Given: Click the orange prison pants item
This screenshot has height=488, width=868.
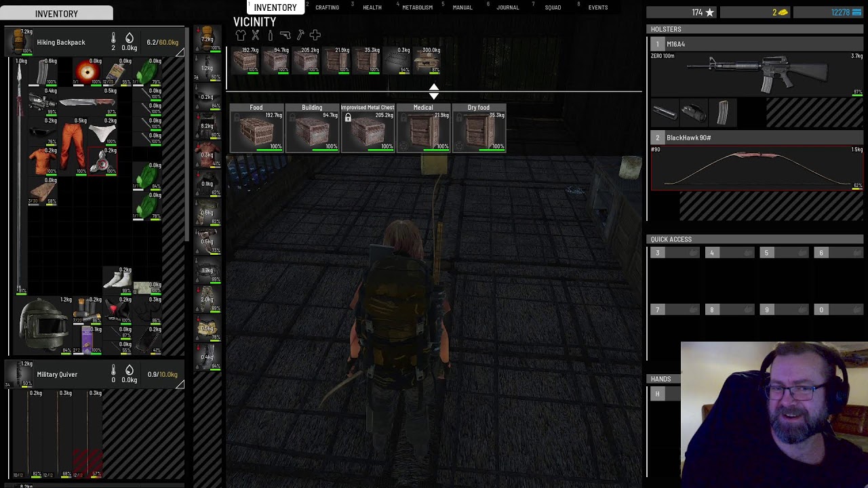Looking at the screenshot, I should click(73, 147).
